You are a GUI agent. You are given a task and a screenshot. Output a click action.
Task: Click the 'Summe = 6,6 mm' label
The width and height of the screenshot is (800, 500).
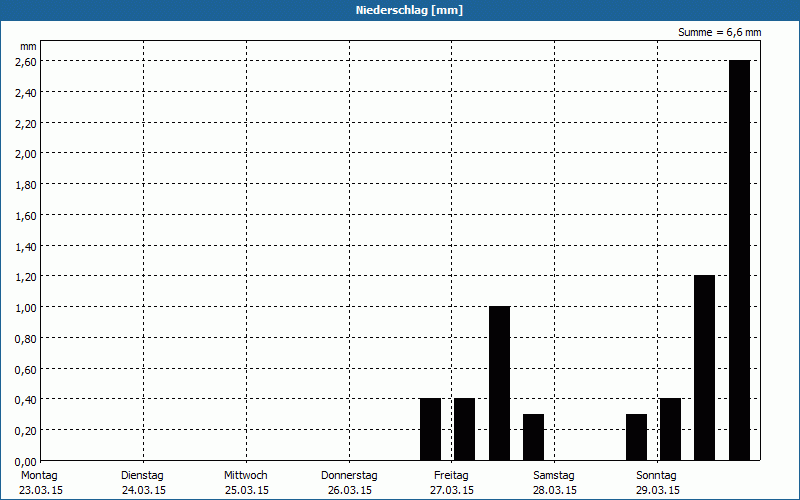(719, 32)
